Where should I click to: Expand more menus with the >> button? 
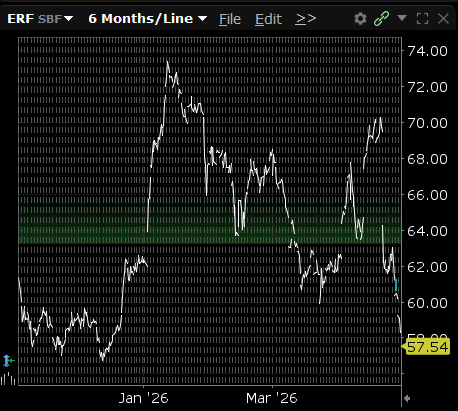[305, 19]
